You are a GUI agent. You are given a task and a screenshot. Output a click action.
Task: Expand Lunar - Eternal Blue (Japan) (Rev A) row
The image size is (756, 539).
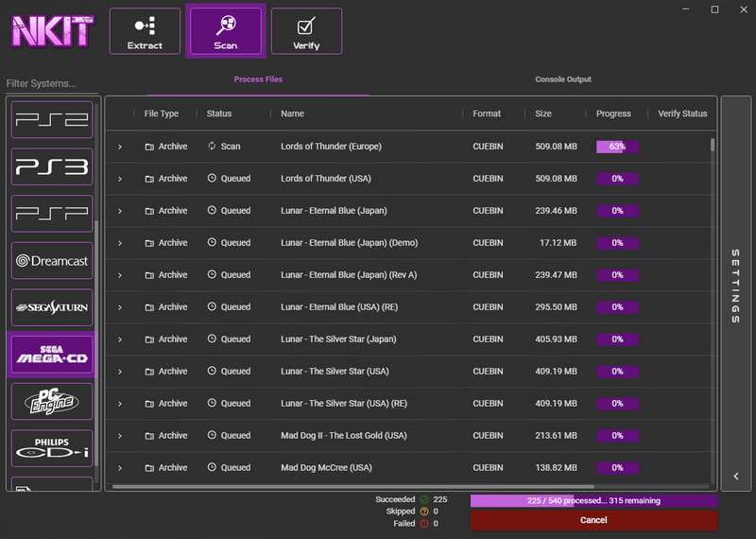point(120,275)
